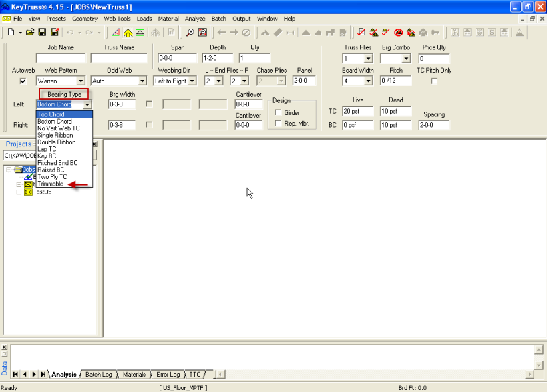Click the gray house toolbar icon
This screenshot has height=392, width=547.
coord(423,33)
